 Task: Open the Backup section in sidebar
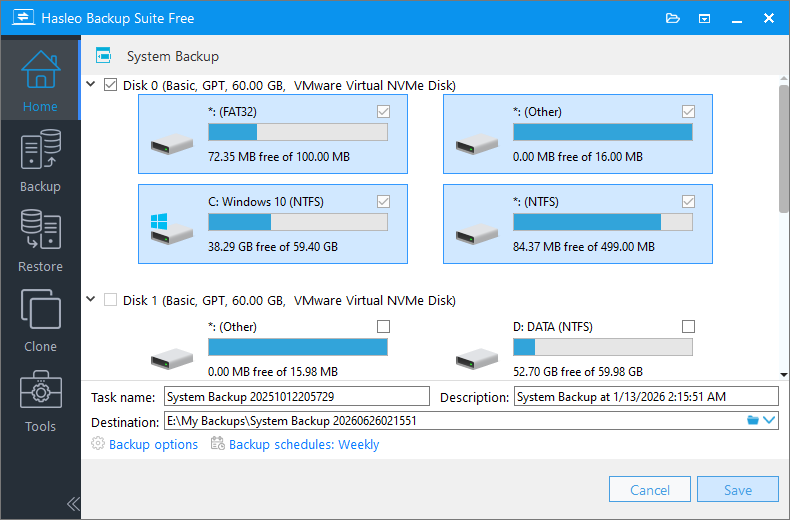point(40,161)
